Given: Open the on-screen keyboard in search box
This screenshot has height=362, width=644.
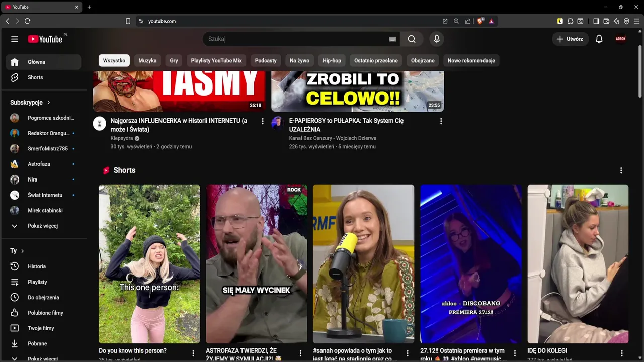Looking at the screenshot, I should [x=392, y=39].
